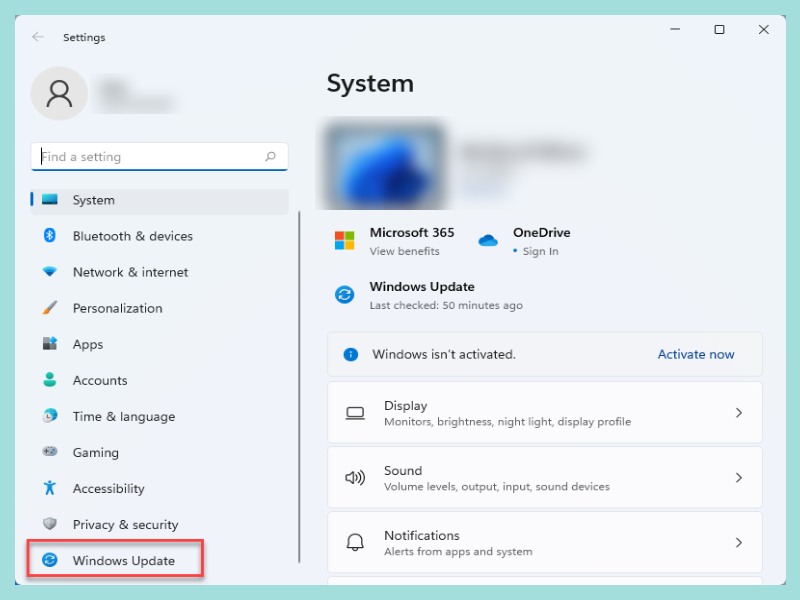Maximize the Settings window
The width and height of the screenshot is (800, 600).
pyautogui.click(x=719, y=30)
